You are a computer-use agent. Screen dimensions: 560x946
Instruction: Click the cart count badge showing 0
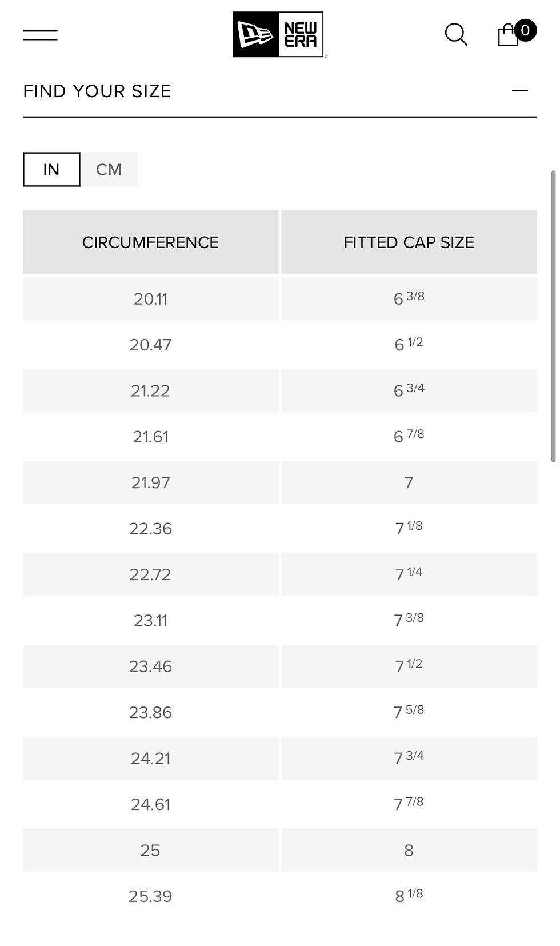coord(525,30)
